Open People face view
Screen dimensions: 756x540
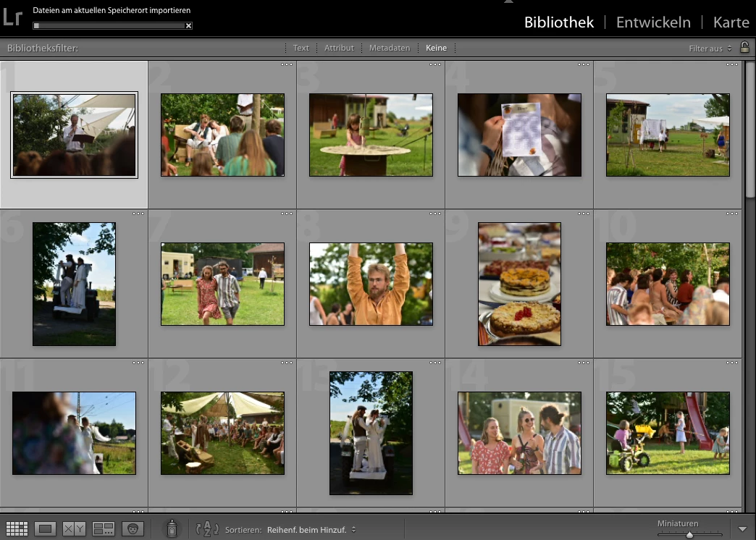coord(133,529)
